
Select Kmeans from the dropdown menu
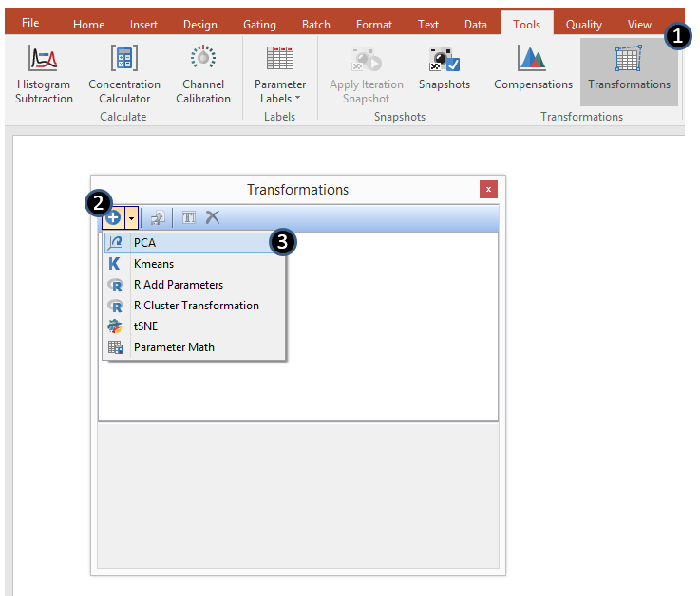point(153,264)
